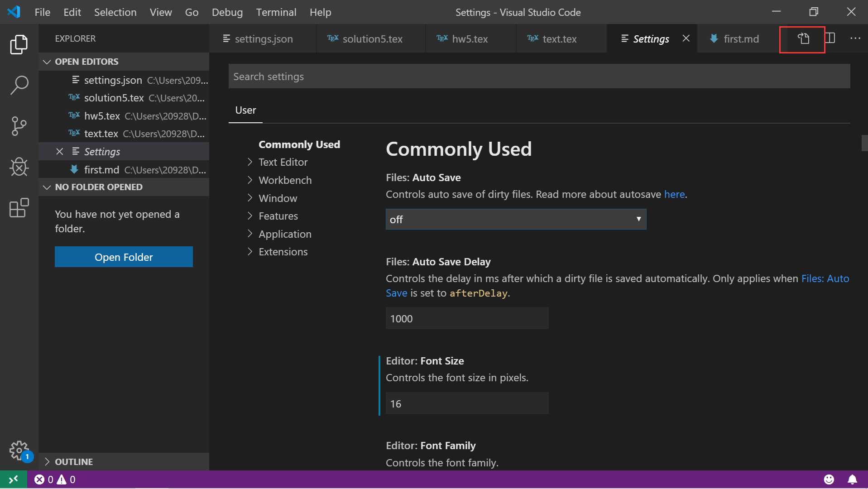Switch to the hw5.tex tab
The height and width of the screenshot is (489, 868).
pos(471,39)
